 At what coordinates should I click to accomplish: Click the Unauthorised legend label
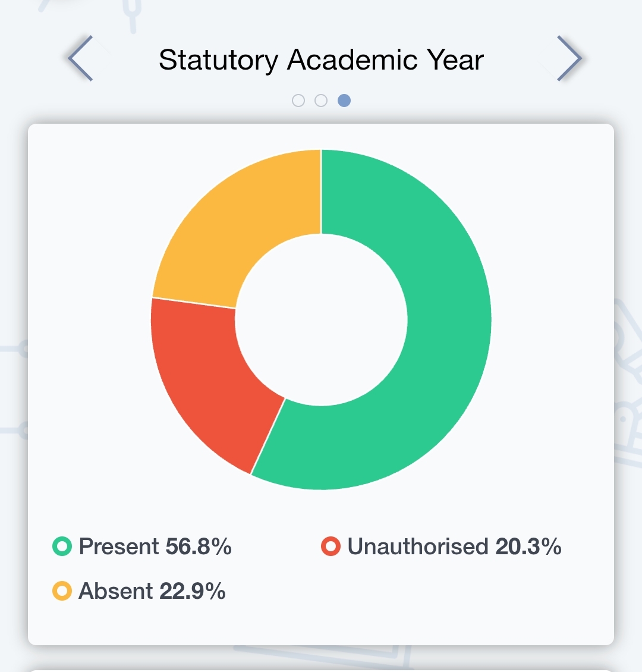pos(417,546)
